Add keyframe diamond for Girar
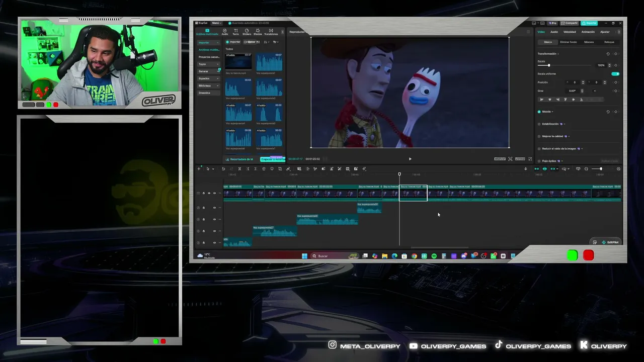This screenshot has width=644, height=362. [616, 91]
